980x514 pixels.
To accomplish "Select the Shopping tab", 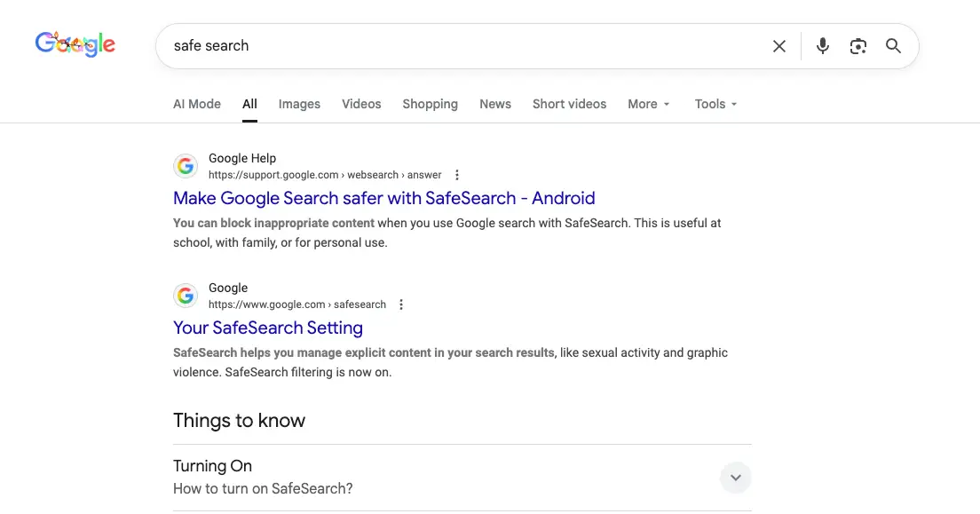I will tap(430, 104).
